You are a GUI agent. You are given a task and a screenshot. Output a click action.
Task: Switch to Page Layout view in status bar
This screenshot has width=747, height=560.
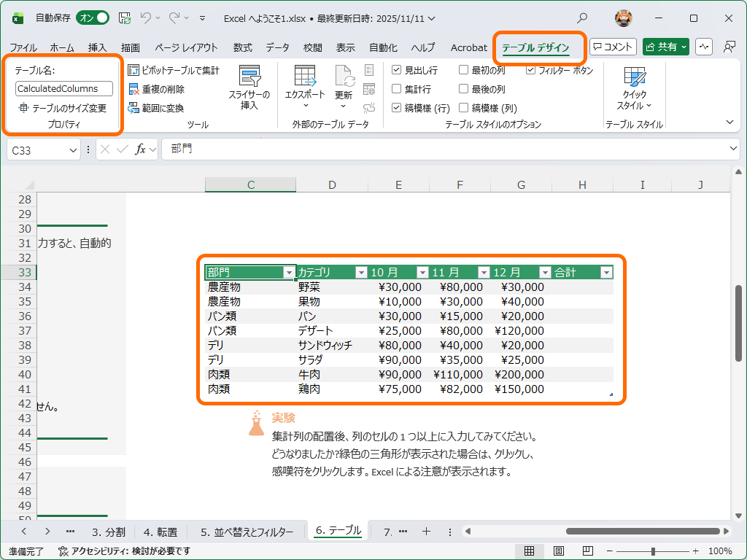coord(558,551)
